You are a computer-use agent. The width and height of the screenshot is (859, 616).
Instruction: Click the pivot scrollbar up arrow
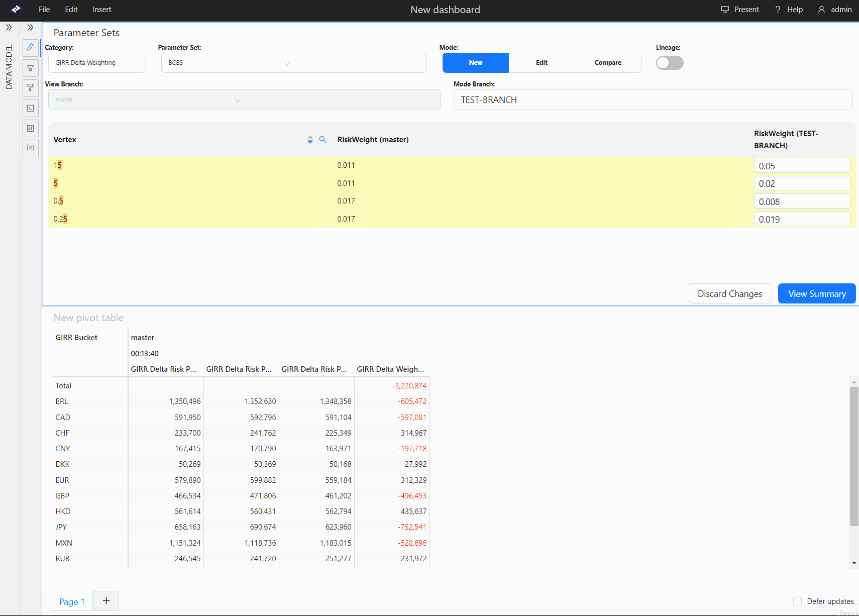pyautogui.click(x=854, y=382)
